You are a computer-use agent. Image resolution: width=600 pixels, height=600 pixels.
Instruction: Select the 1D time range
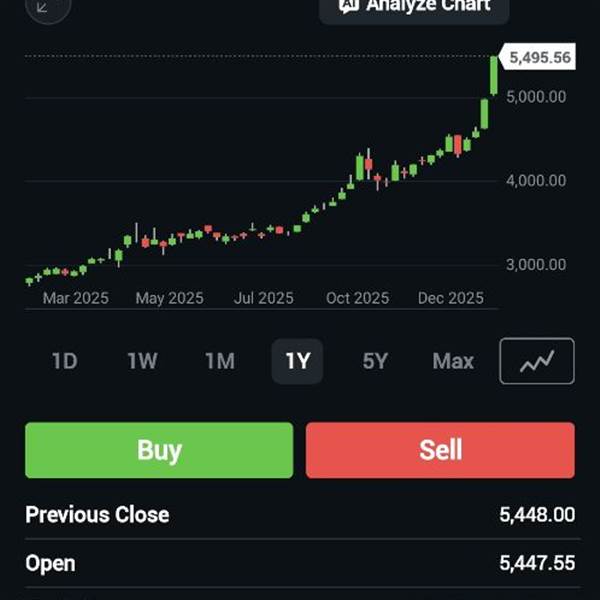point(64,361)
